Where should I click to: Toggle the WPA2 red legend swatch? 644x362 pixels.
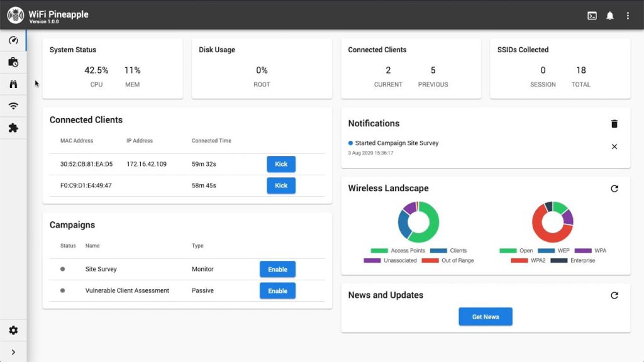coord(519,260)
